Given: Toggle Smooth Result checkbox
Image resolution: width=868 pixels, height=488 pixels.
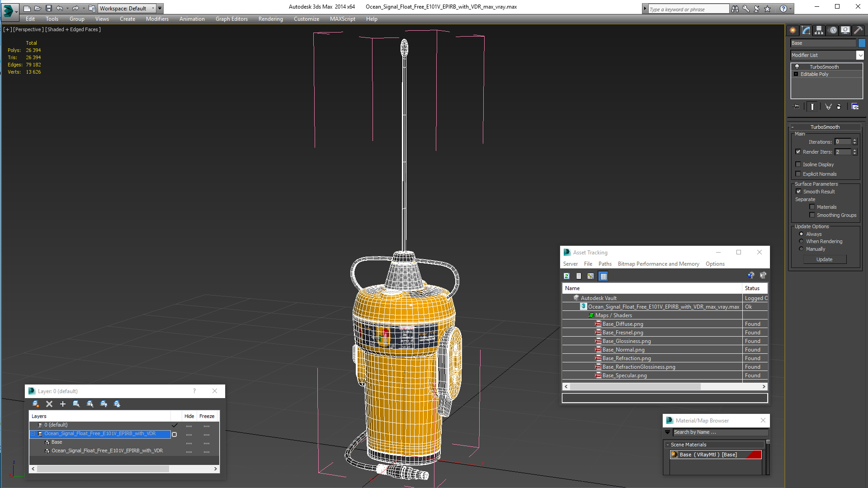Looking at the screenshot, I should click(x=799, y=192).
